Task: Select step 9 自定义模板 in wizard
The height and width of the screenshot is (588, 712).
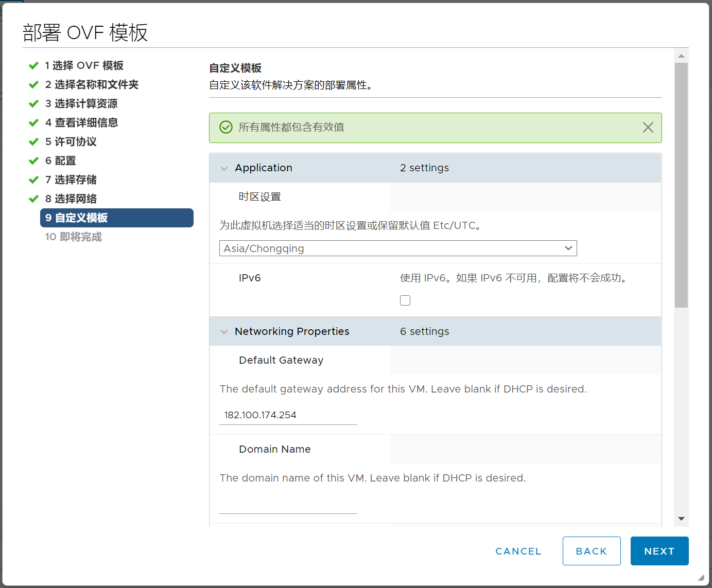Action: [x=116, y=218]
